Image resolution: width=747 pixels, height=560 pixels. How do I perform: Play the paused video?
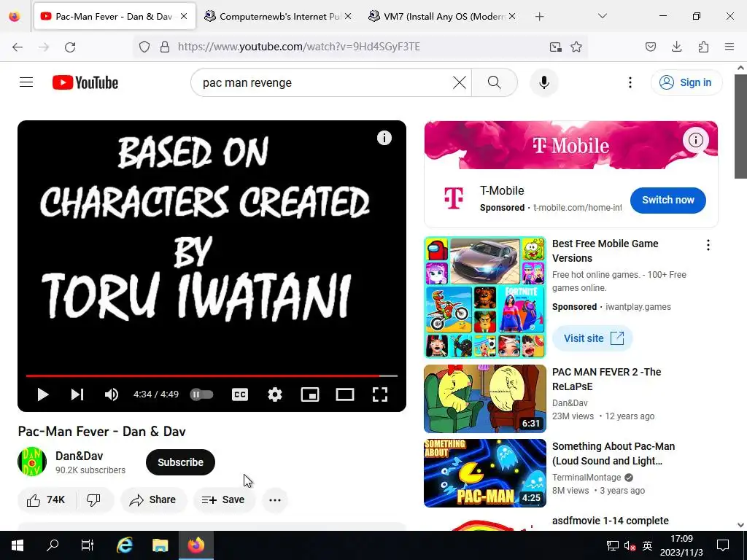[x=43, y=394]
